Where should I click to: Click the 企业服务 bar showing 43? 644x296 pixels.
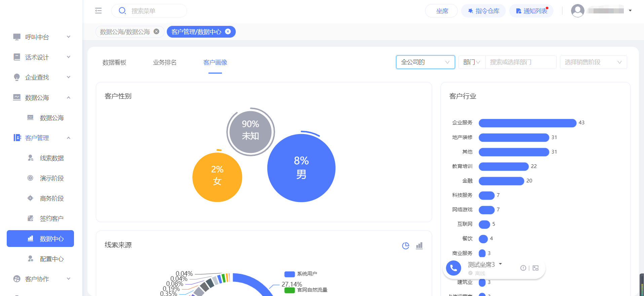coord(527,123)
